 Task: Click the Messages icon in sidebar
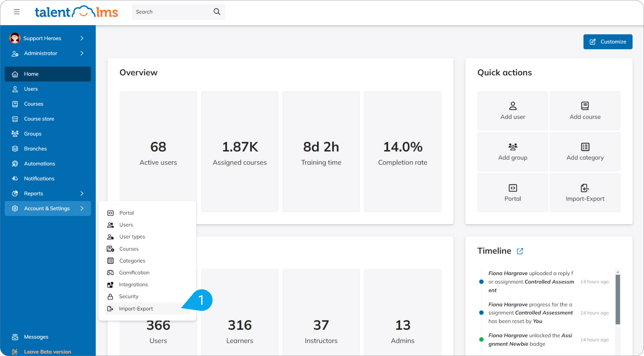pyautogui.click(x=15, y=337)
